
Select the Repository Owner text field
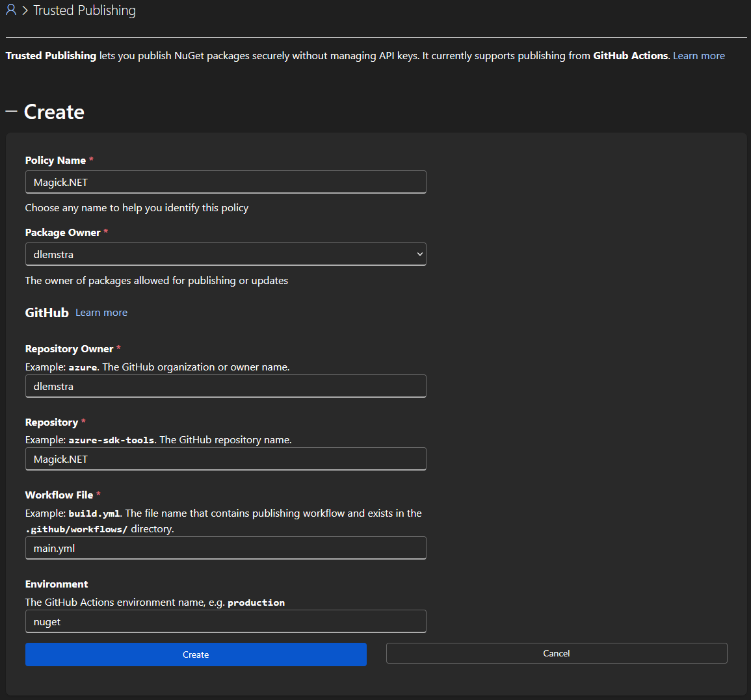coord(225,386)
